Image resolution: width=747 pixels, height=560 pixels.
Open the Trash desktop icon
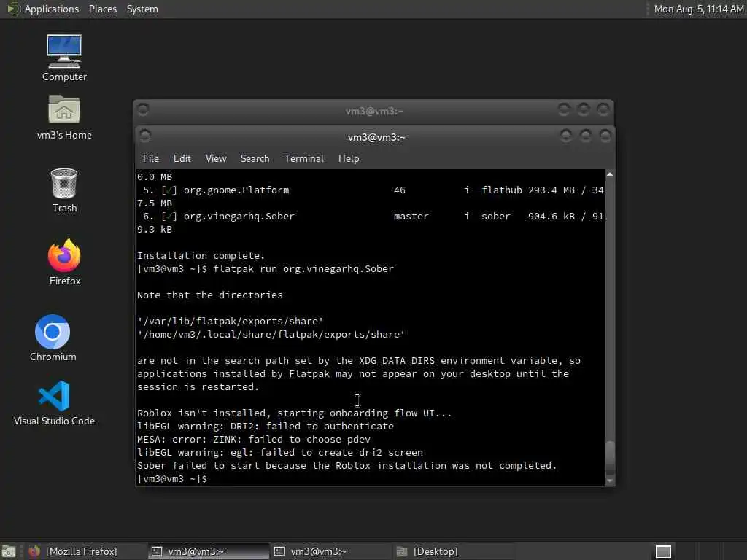click(64, 190)
